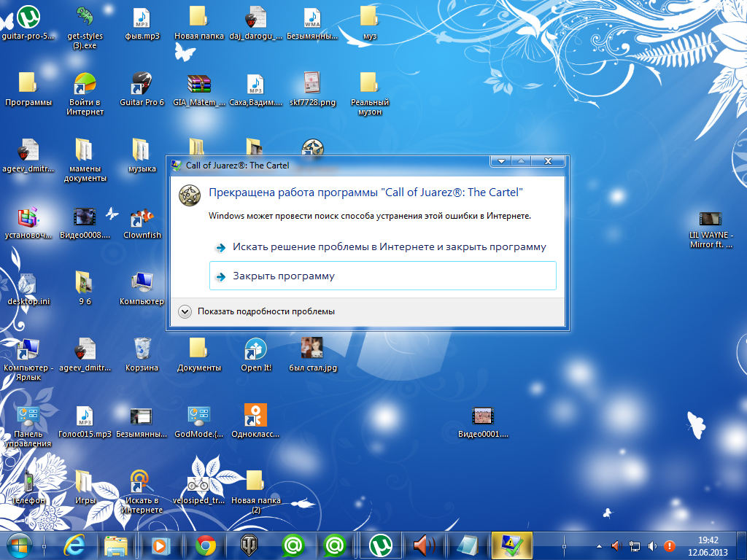Choose 'Искать решение проблемы в Интернете' option
Image resolution: width=747 pixels, height=560 pixels.
click(x=382, y=246)
